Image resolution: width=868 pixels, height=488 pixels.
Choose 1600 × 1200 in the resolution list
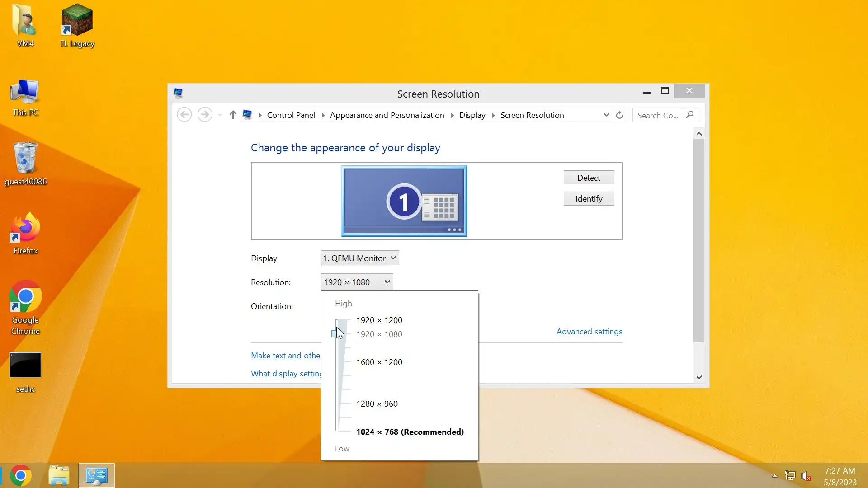[x=379, y=362]
